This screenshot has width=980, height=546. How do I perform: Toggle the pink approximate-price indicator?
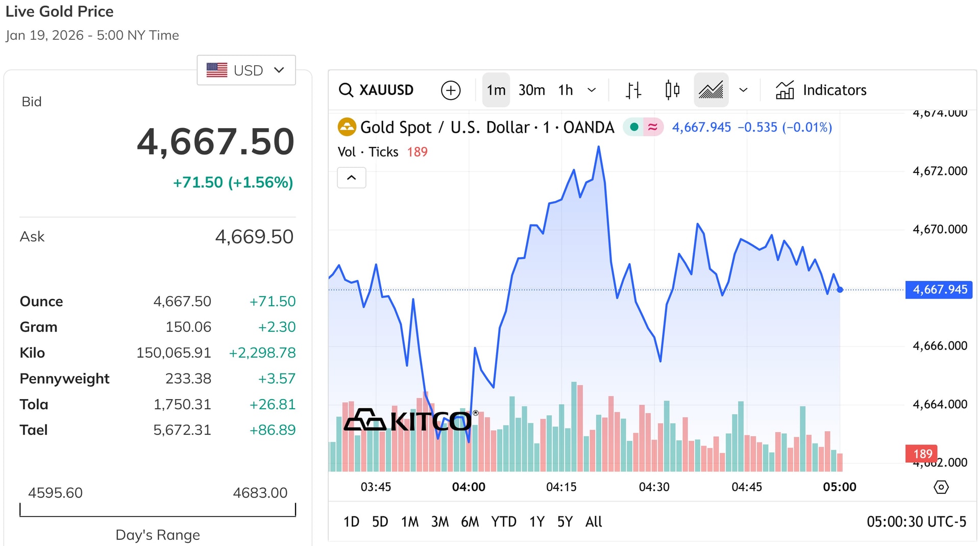(x=653, y=127)
